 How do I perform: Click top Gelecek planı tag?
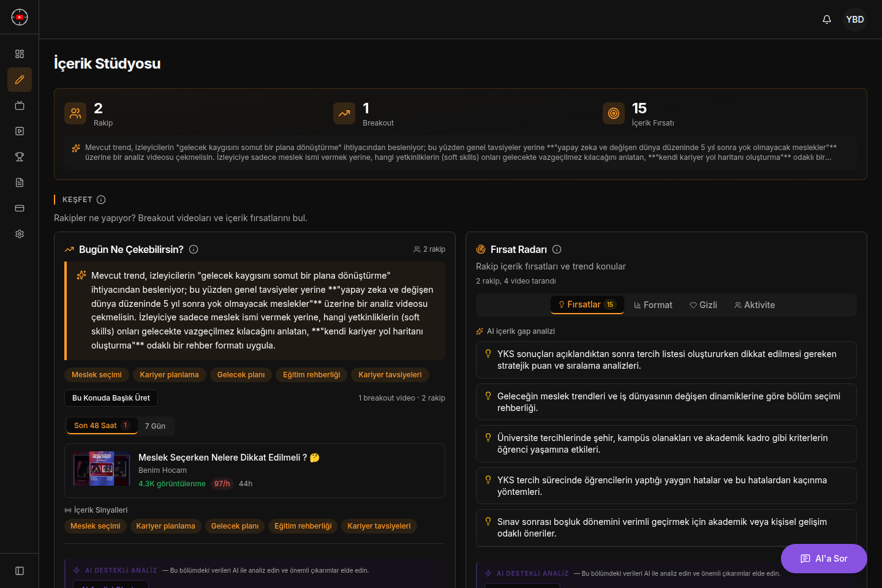click(x=241, y=375)
